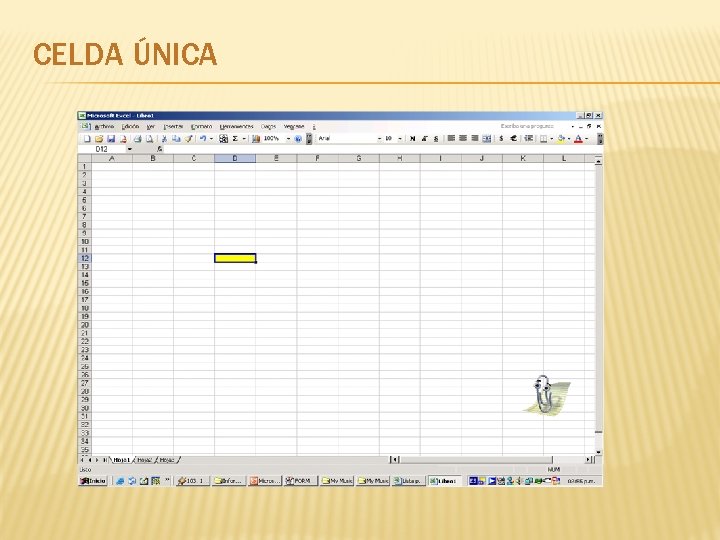The height and width of the screenshot is (540, 720).
Task: Apply currency style dollar icon
Action: [x=501, y=138]
